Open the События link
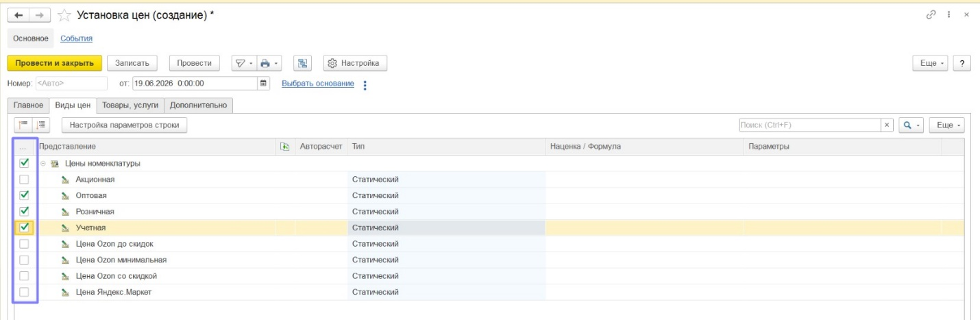 click(76, 38)
